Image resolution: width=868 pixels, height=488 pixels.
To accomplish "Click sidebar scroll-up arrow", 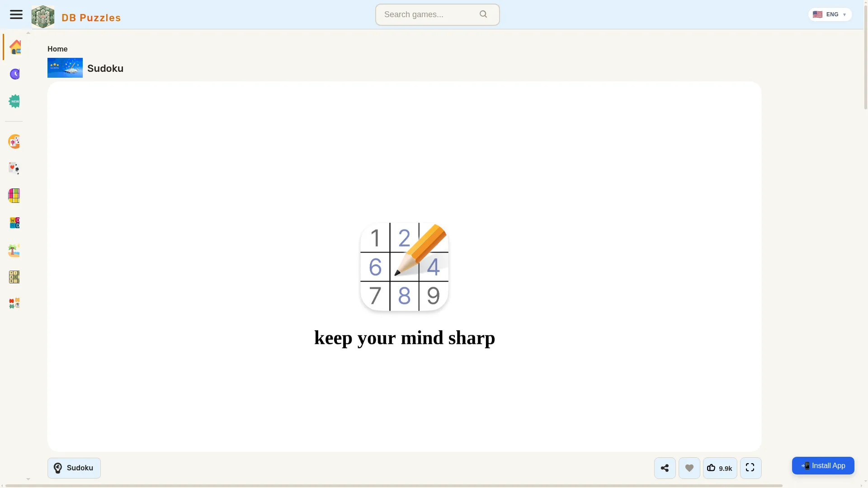I will [x=28, y=33].
